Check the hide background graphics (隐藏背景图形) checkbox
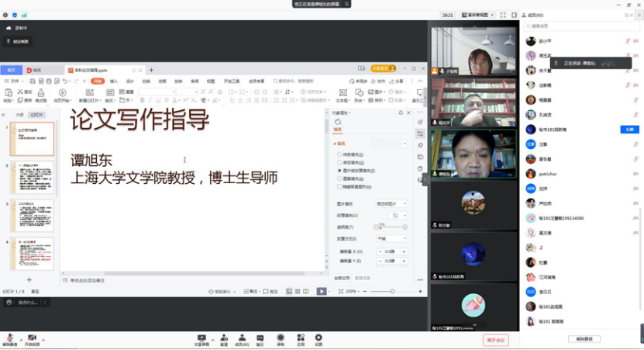 pos(339,186)
